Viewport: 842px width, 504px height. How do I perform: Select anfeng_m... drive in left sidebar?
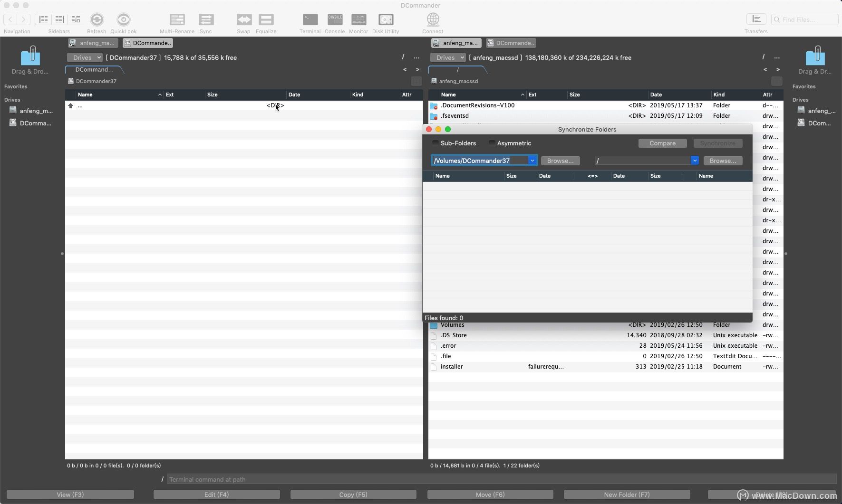(x=31, y=111)
